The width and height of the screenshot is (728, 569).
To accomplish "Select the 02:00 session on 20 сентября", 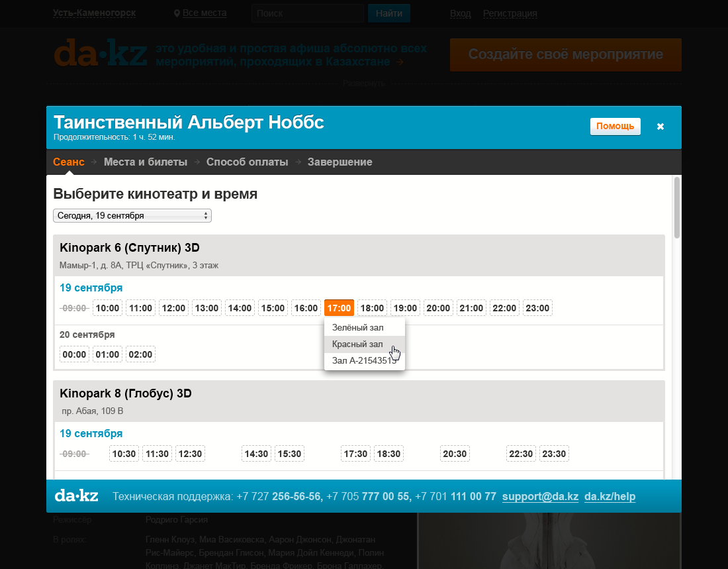I will (x=141, y=354).
